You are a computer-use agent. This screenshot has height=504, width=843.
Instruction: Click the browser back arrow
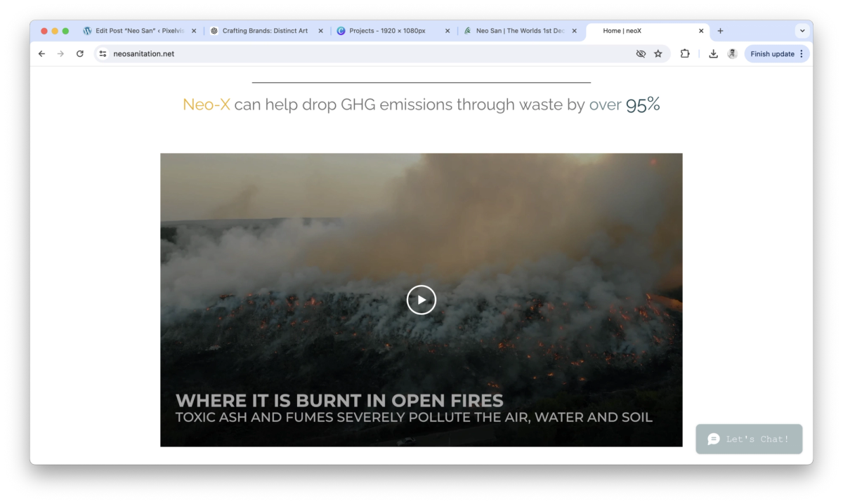click(x=41, y=53)
